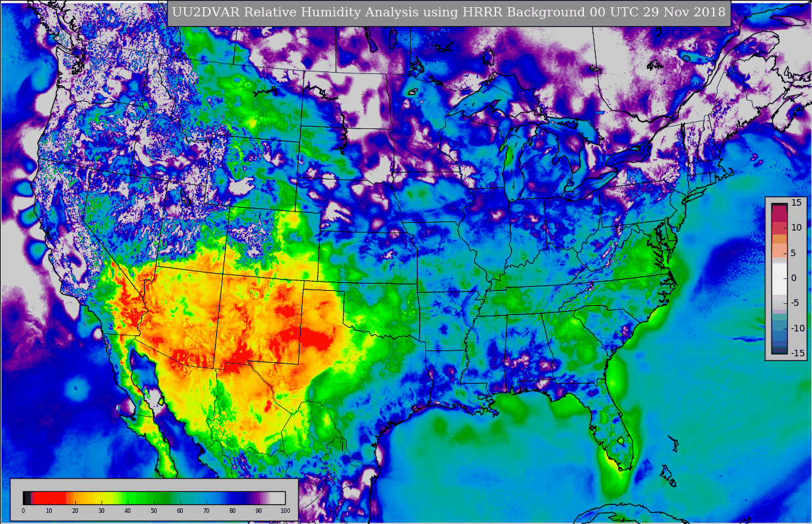Click the purple section of humidity colorbar
This screenshot has height=524, width=812.
click(x=256, y=498)
